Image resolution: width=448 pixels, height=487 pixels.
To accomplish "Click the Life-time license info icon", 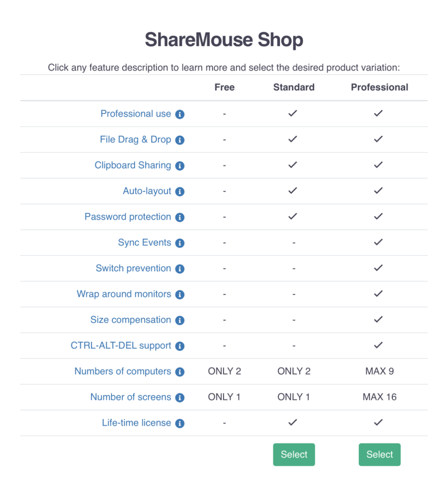I will click(180, 423).
